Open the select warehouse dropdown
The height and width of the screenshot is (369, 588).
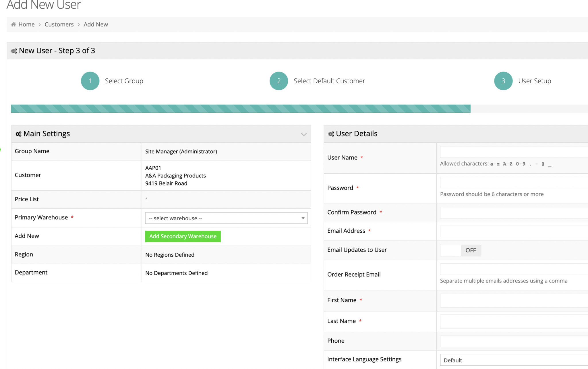point(226,218)
